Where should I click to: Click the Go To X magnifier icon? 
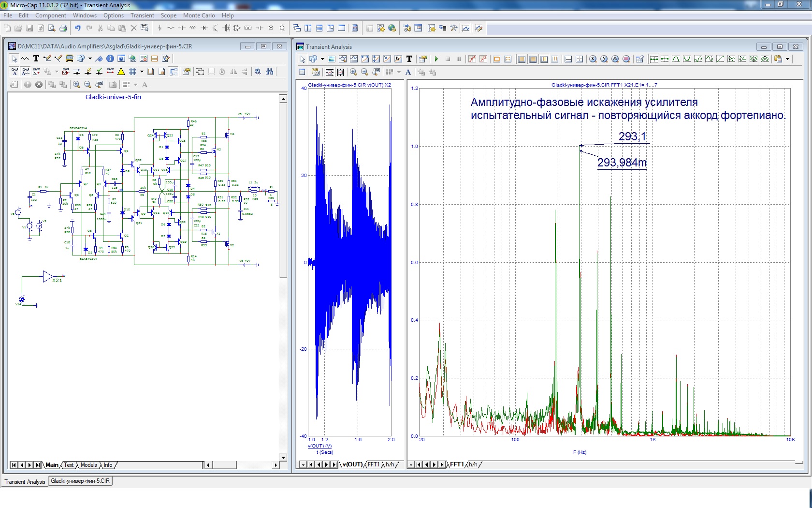[x=593, y=59]
